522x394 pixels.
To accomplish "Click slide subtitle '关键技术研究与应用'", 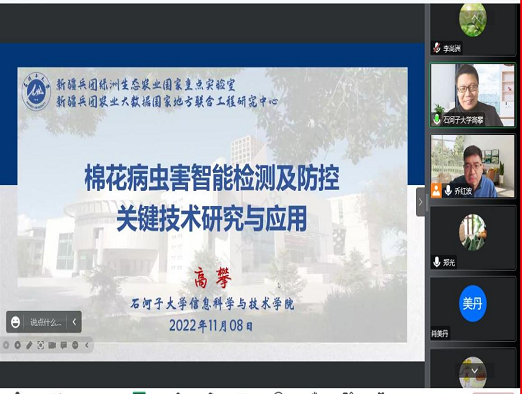I will point(212,219).
